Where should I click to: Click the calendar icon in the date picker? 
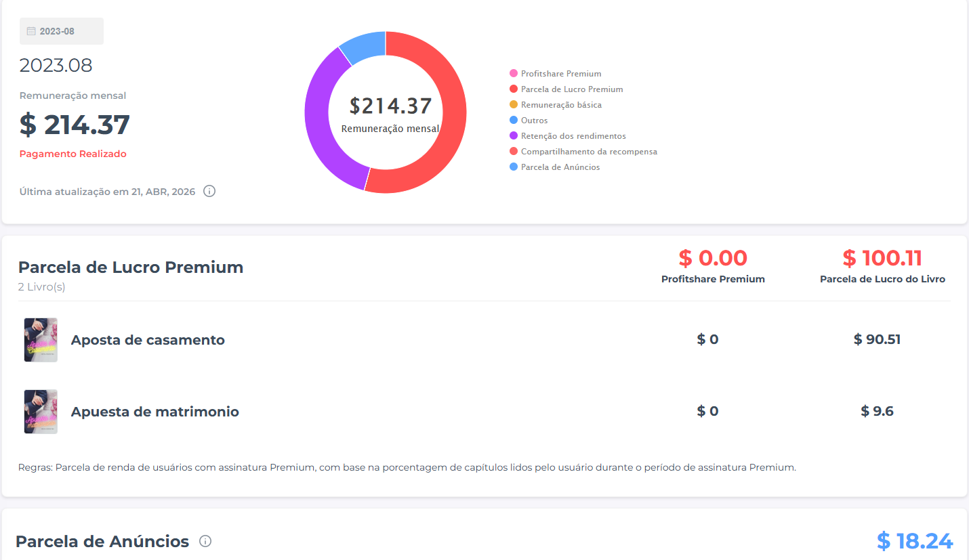click(30, 31)
